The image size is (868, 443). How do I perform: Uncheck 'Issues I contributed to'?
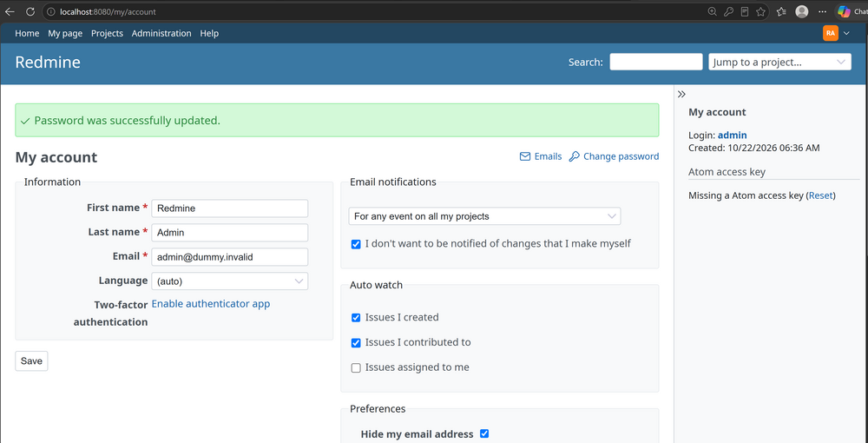(356, 343)
